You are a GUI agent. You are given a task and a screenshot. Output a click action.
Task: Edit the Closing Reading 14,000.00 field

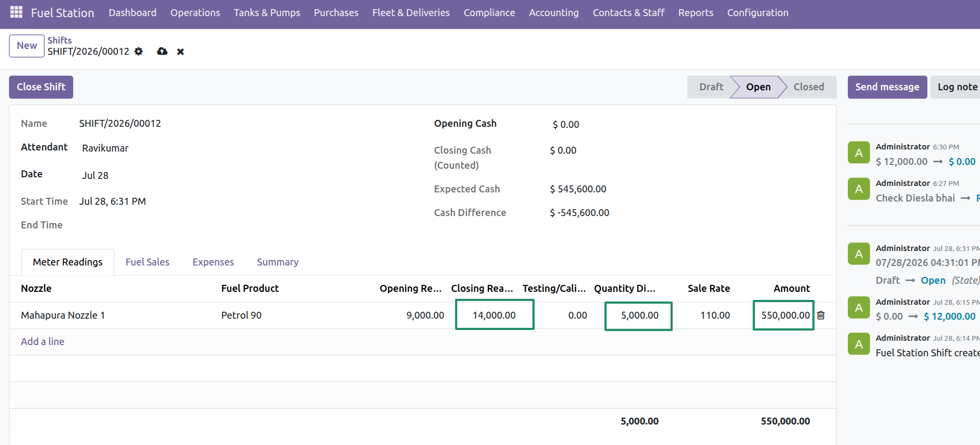(x=494, y=315)
